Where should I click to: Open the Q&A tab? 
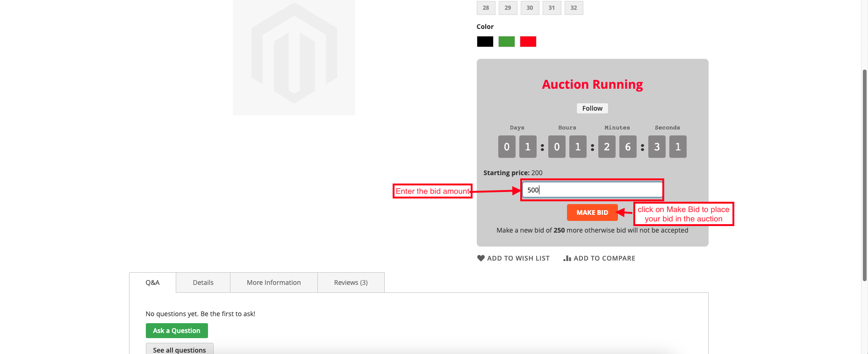pyautogui.click(x=152, y=283)
